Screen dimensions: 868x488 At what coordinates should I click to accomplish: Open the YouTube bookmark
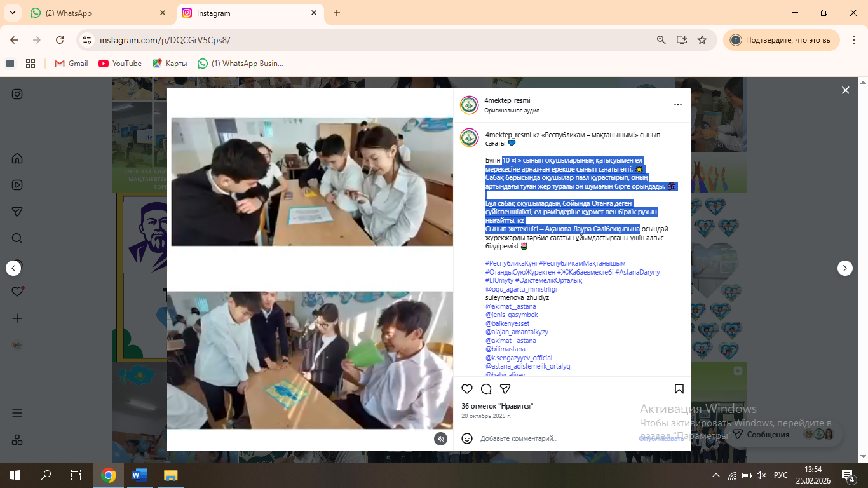[x=120, y=64]
